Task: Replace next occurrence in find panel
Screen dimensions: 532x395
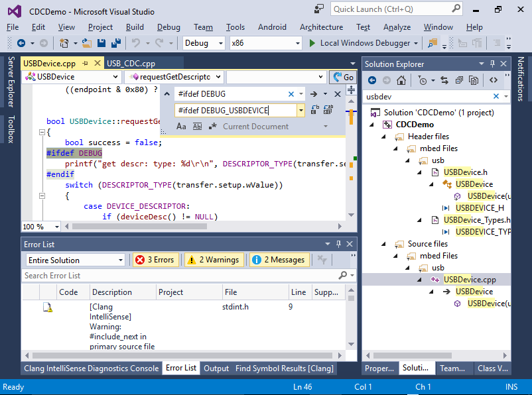Action: (x=315, y=110)
